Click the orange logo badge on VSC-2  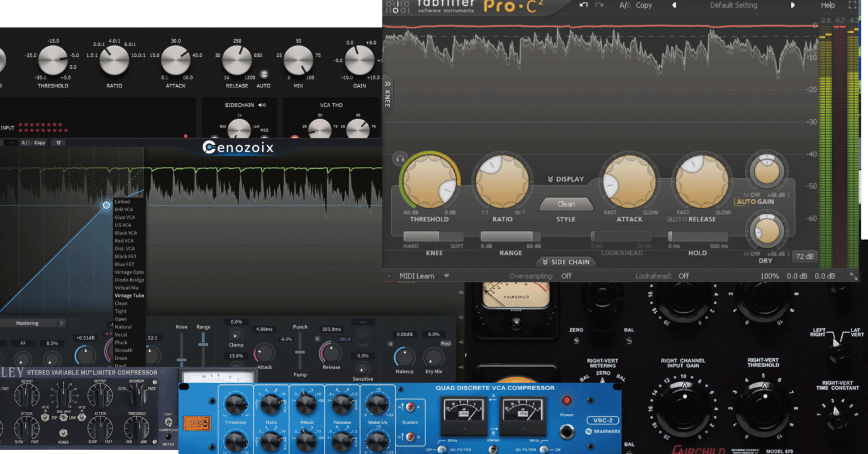198,423
